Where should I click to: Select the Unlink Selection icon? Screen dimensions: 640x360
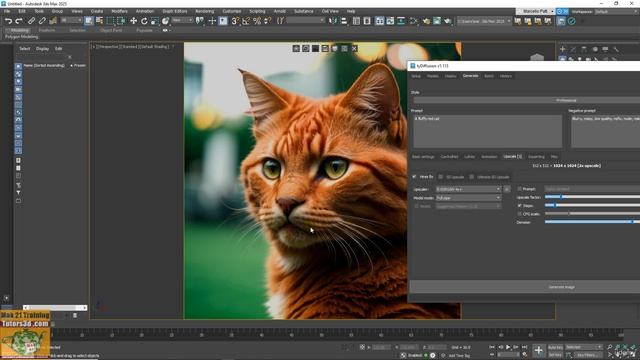42,21
